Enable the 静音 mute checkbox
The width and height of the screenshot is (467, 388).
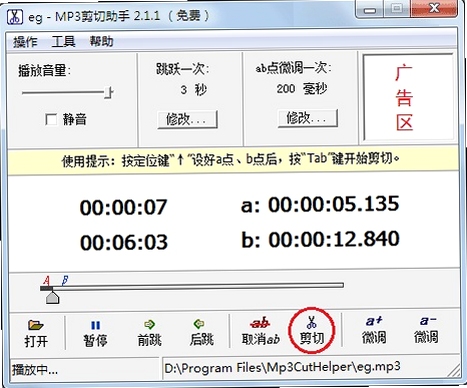coord(51,119)
